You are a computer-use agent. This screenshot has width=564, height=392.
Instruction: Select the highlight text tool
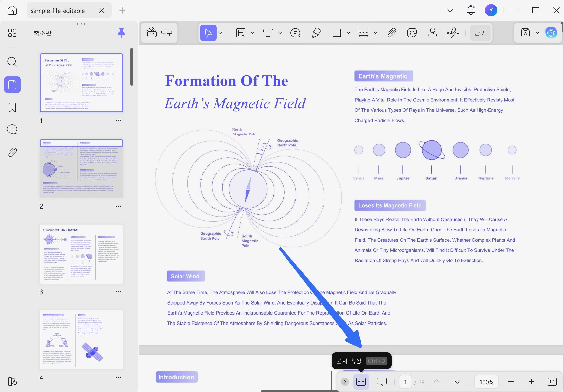(241, 33)
